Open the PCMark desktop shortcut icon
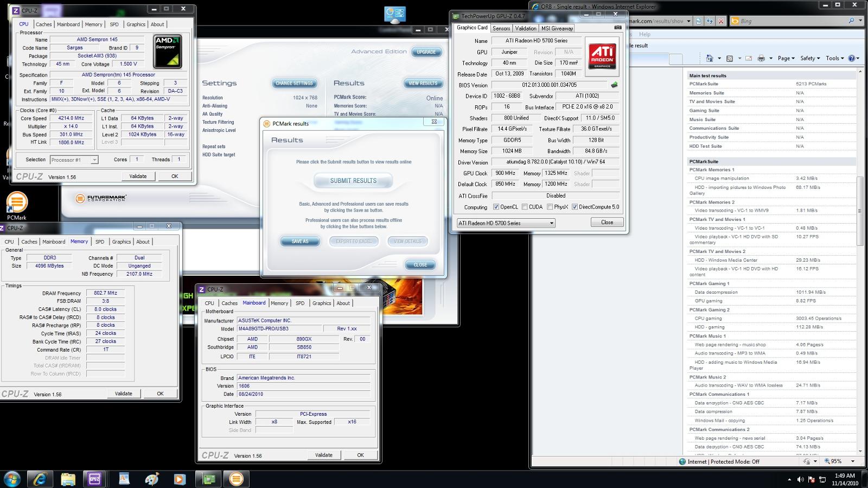This screenshot has width=868, height=488. (x=16, y=206)
